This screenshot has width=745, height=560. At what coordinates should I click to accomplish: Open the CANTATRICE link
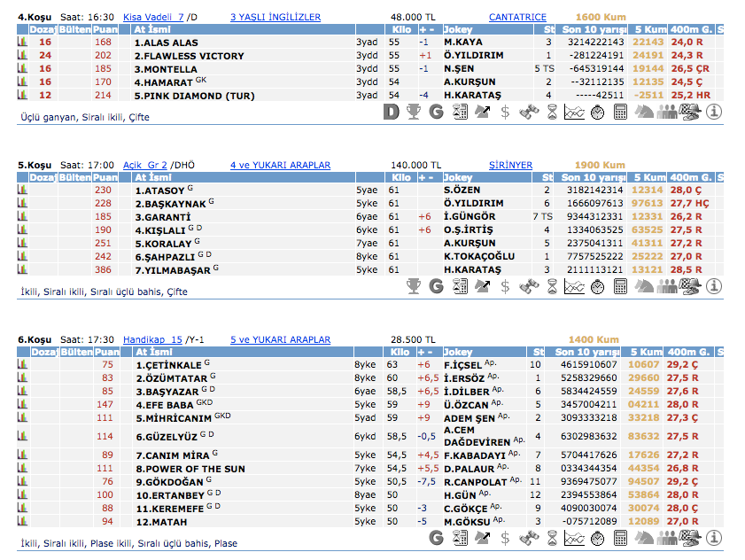click(x=517, y=17)
